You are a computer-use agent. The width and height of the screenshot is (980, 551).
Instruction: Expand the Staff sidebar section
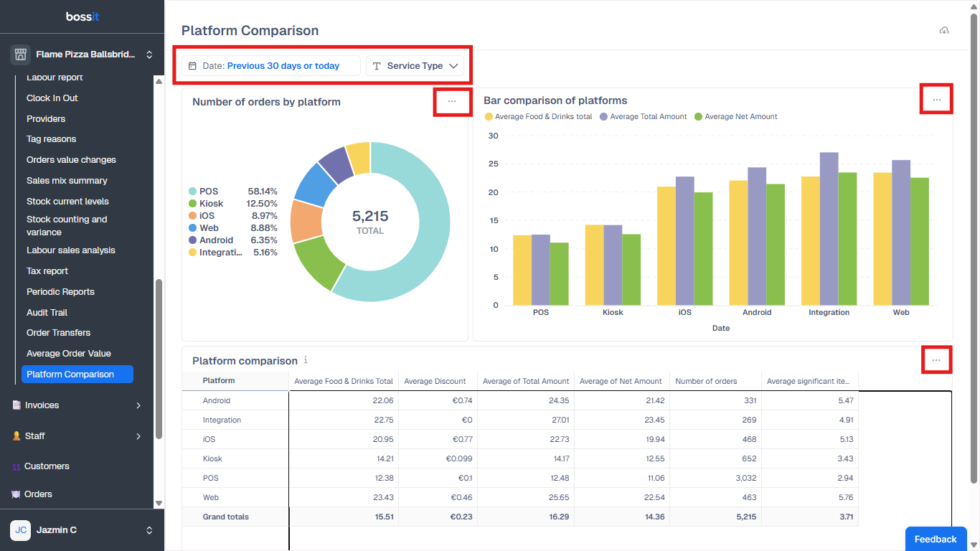[77, 436]
